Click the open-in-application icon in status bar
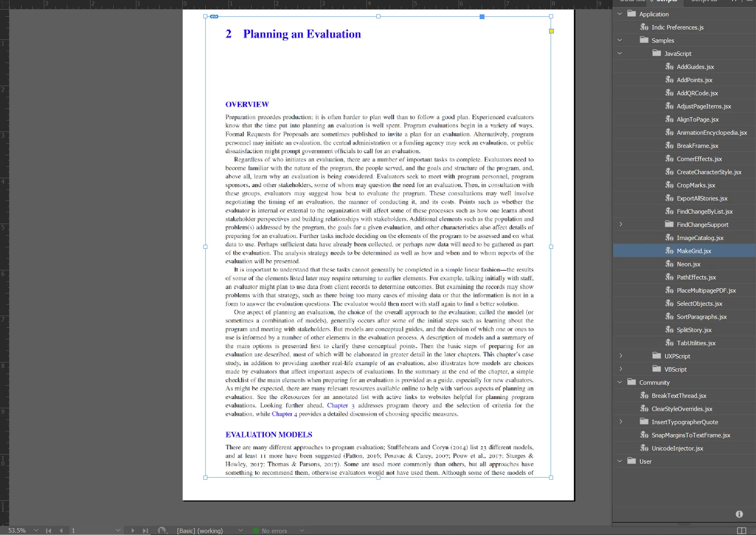This screenshot has height=535, width=756. 162,530
